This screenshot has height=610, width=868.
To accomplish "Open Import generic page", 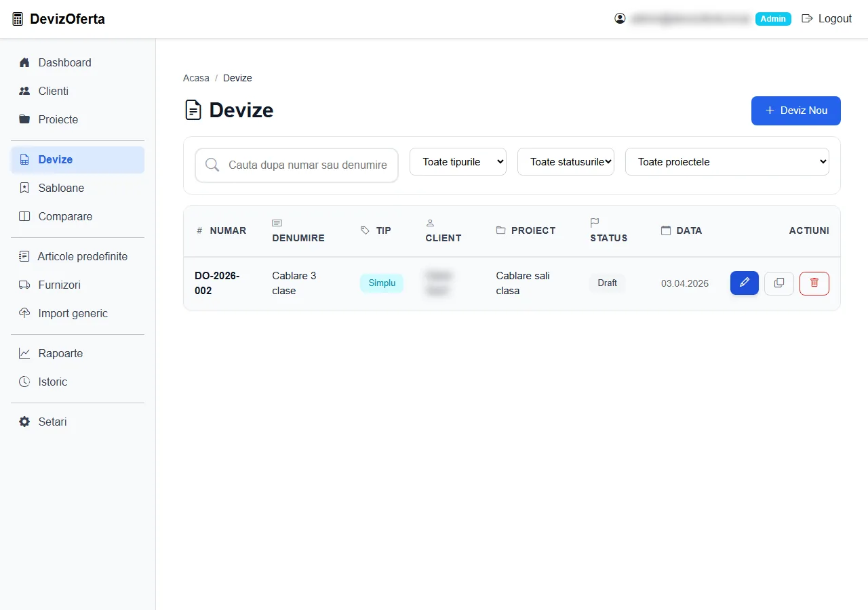I will pos(77,313).
